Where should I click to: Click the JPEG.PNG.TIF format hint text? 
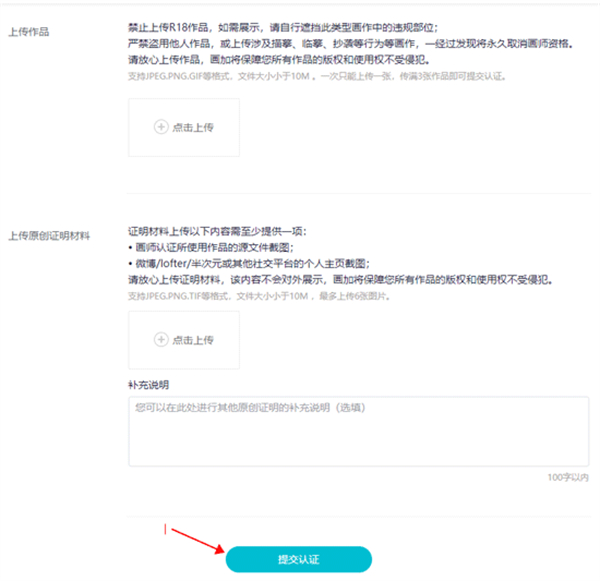290,296
